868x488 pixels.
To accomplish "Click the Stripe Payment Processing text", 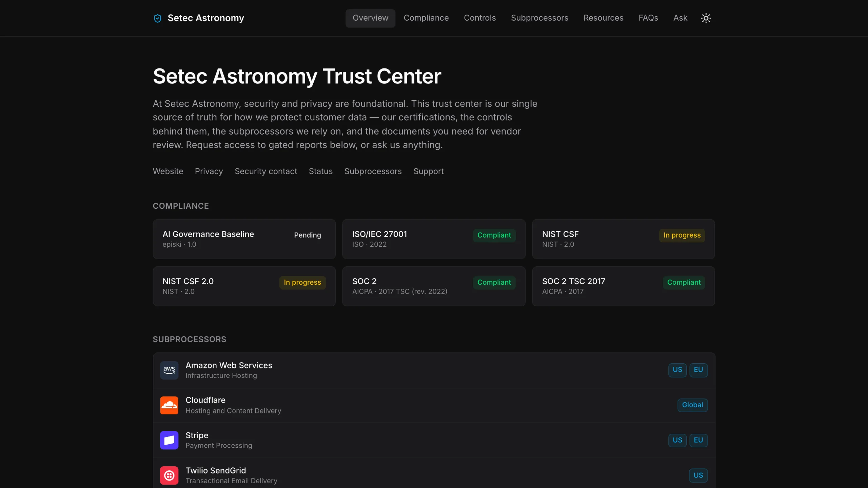I will click(x=219, y=446).
